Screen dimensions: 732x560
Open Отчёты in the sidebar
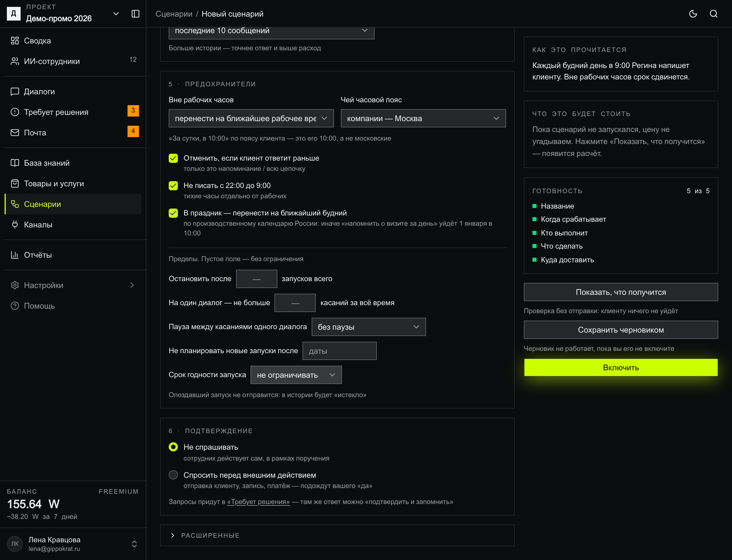(x=73, y=255)
